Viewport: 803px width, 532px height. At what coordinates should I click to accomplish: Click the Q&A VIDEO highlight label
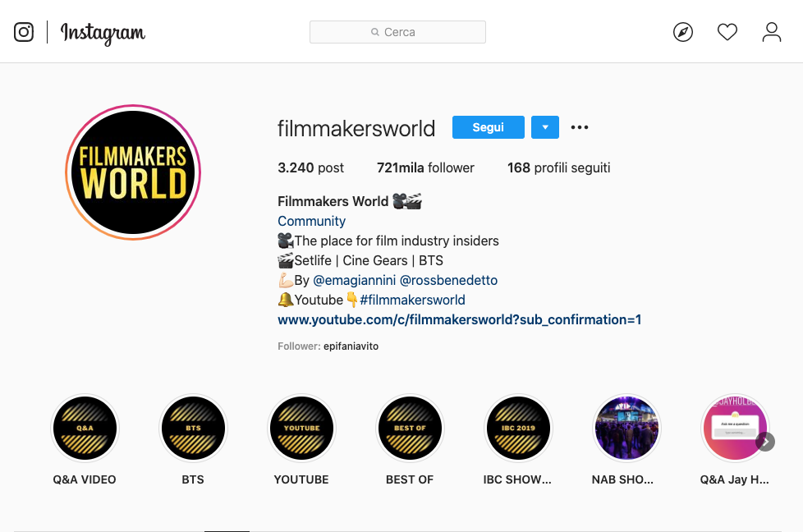85,479
